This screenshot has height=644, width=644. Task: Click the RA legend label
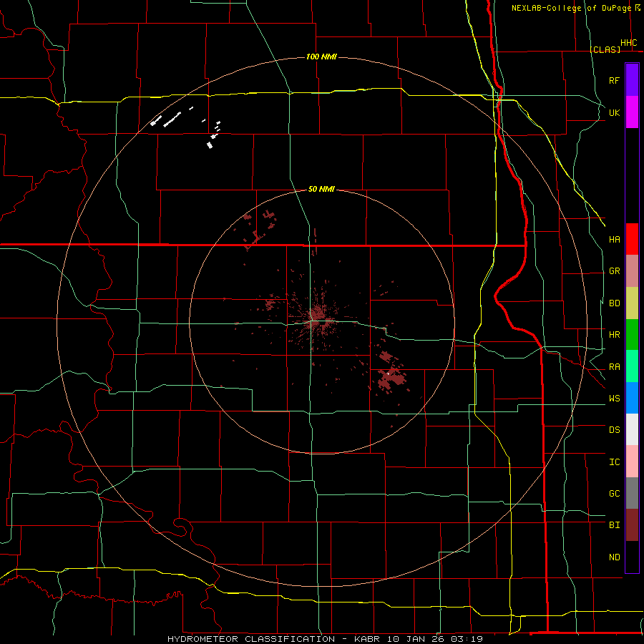pos(614,367)
